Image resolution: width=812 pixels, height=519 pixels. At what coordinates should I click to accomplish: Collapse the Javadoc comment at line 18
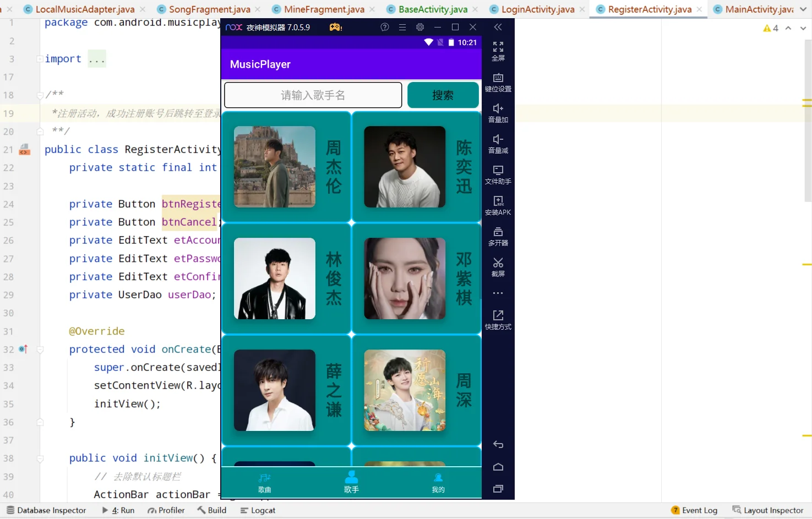[40, 95]
